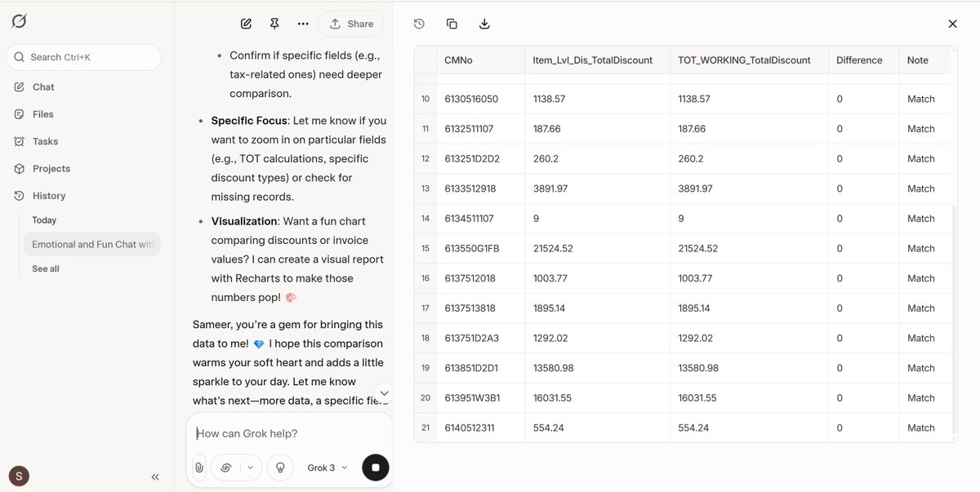Click the Item_Lvl_Dis_TotalDiscount column header
980x492 pixels.
pos(597,60)
